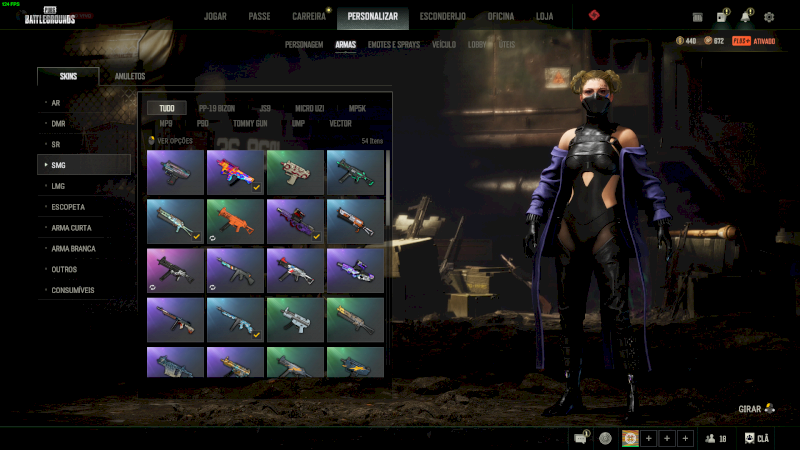Viewport: 800px width, 450px height.
Task: Select the ARMA BRANCA category
Action: point(84,248)
